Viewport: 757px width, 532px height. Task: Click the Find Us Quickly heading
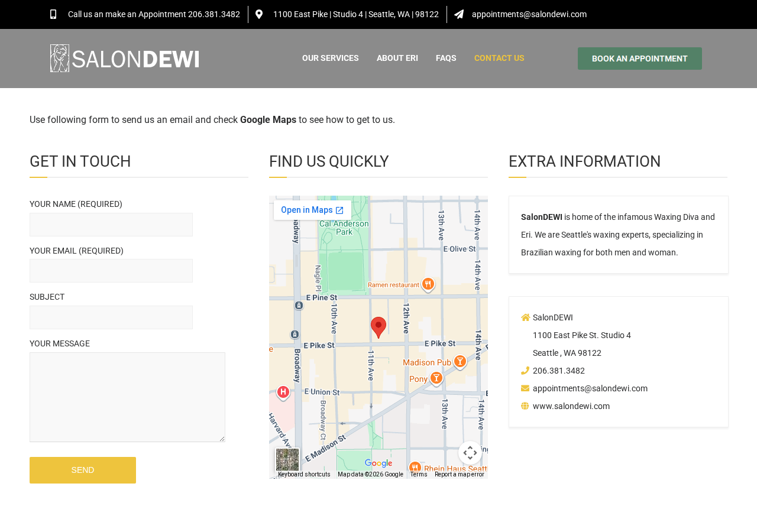pos(329,161)
